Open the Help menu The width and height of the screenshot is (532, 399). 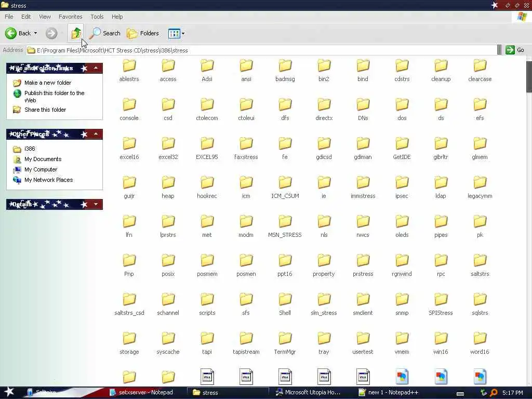pos(117,17)
